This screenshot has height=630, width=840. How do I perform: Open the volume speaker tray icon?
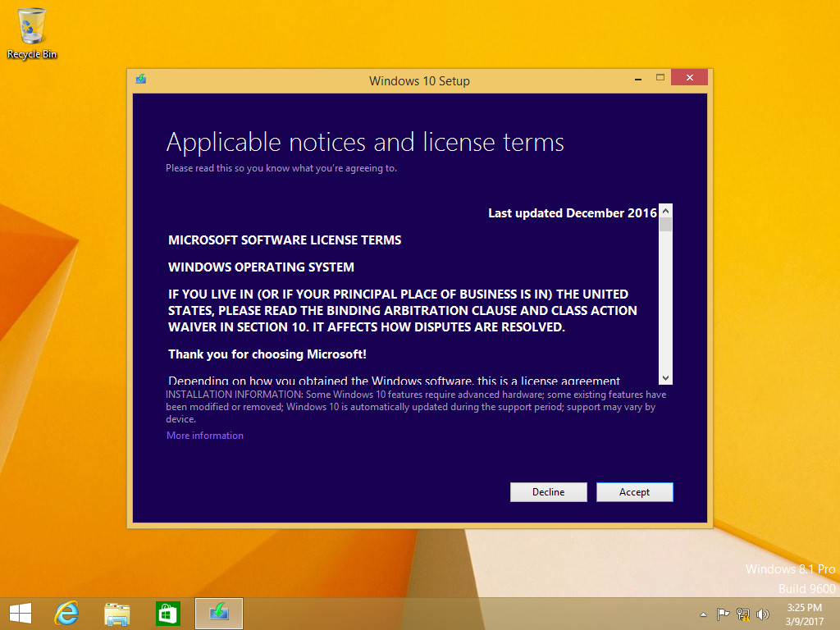762,614
